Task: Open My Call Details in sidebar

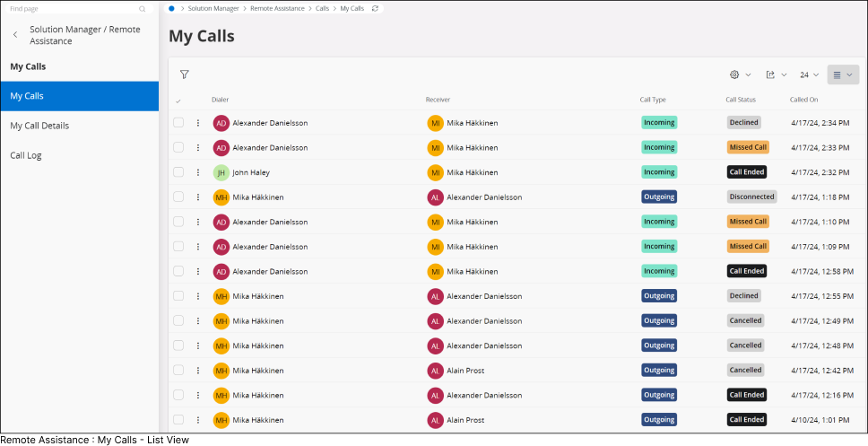Action: (39, 126)
